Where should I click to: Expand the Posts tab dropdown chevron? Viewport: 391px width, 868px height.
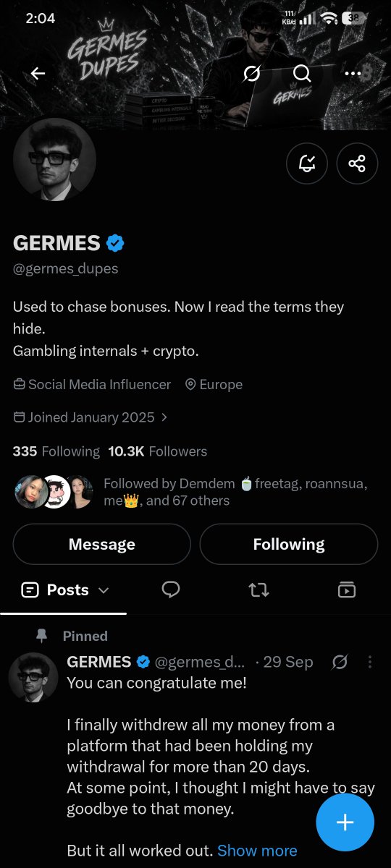pyautogui.click(x=103, y=590)
